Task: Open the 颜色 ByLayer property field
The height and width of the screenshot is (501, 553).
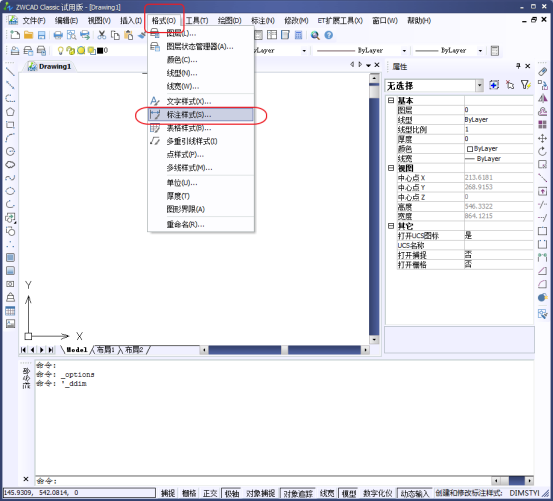Action: coord(499,149)
